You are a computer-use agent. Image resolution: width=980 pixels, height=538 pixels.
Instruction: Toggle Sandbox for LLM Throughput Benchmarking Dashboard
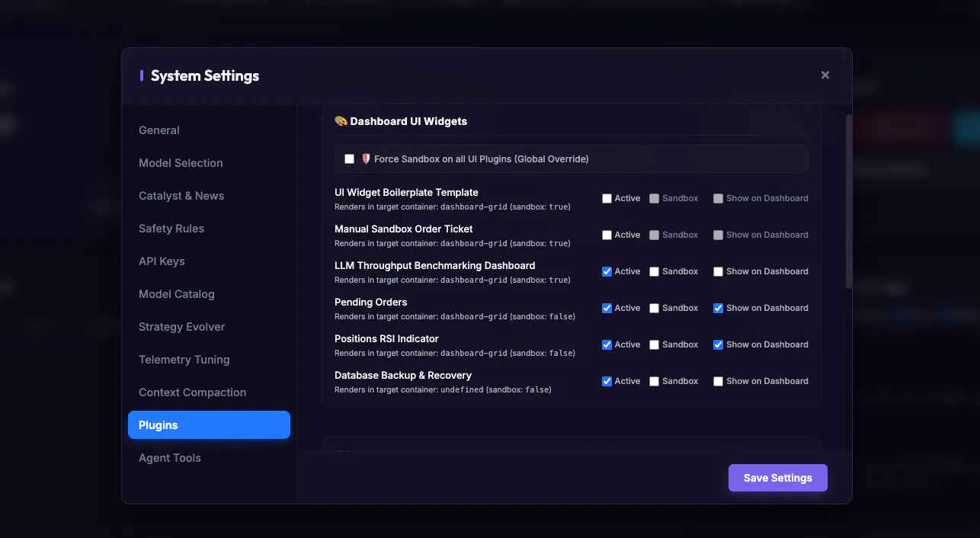(654, 271)
